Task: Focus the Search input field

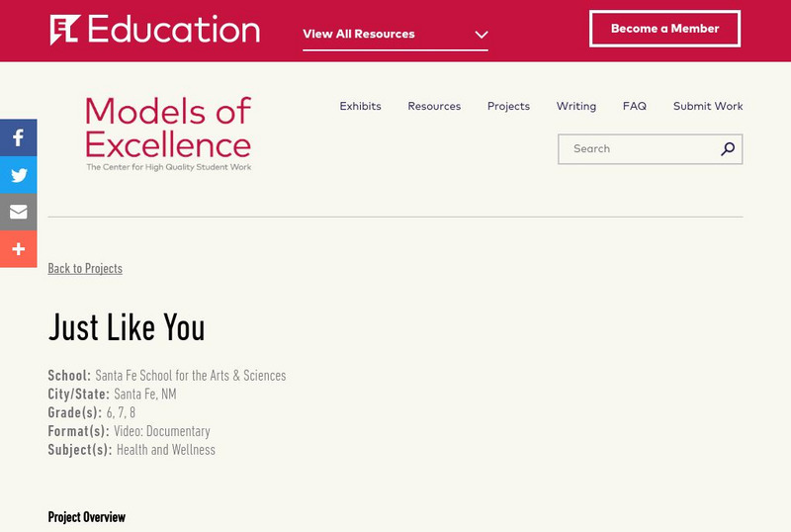Action: (x=638, y=149)
